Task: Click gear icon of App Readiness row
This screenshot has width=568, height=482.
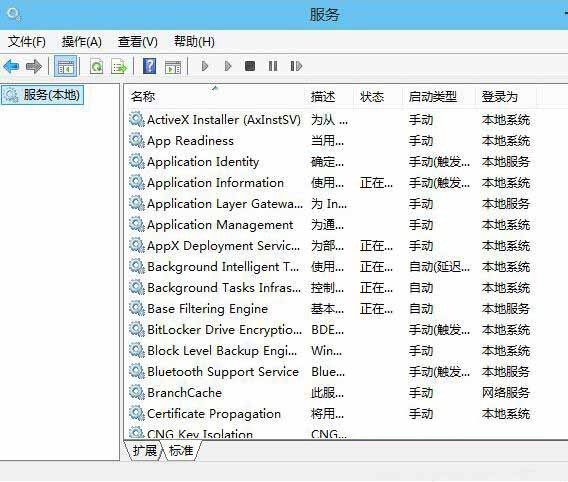Action: [137, 141]
